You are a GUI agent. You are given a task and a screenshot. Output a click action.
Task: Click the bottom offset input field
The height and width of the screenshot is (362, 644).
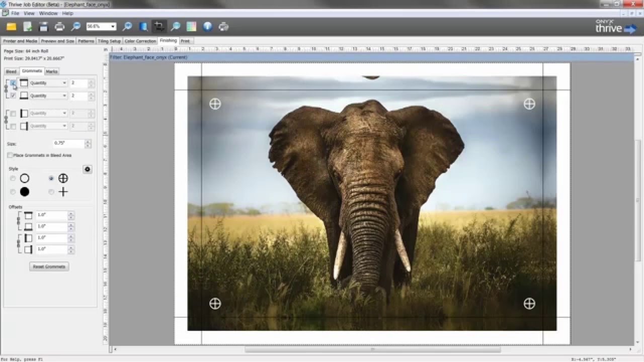51,226
